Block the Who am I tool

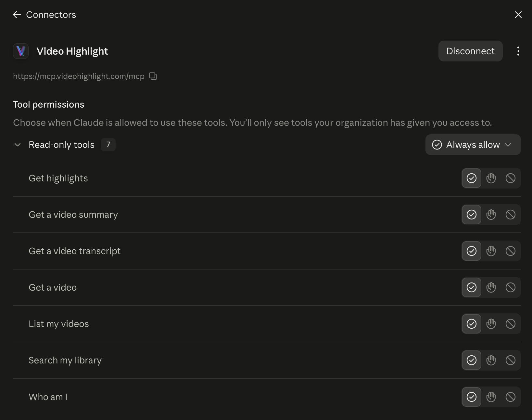point(510,397)
